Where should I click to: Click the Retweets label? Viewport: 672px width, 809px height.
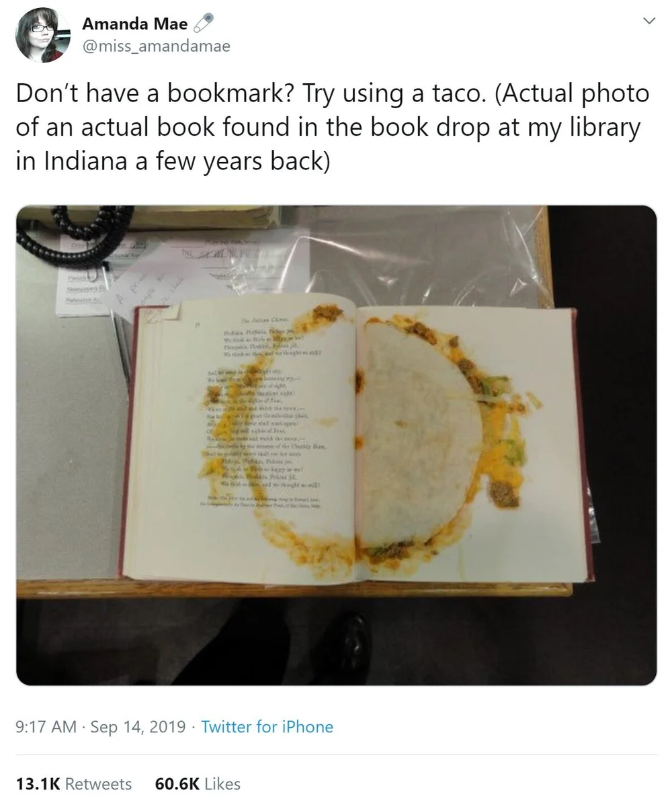(x=98, y=783)
